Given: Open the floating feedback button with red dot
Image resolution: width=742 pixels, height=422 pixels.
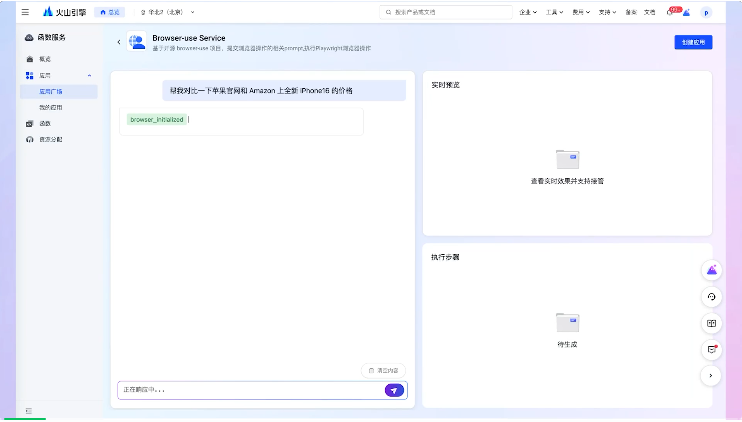Looking at the screenshot, I should coord(711,349).
